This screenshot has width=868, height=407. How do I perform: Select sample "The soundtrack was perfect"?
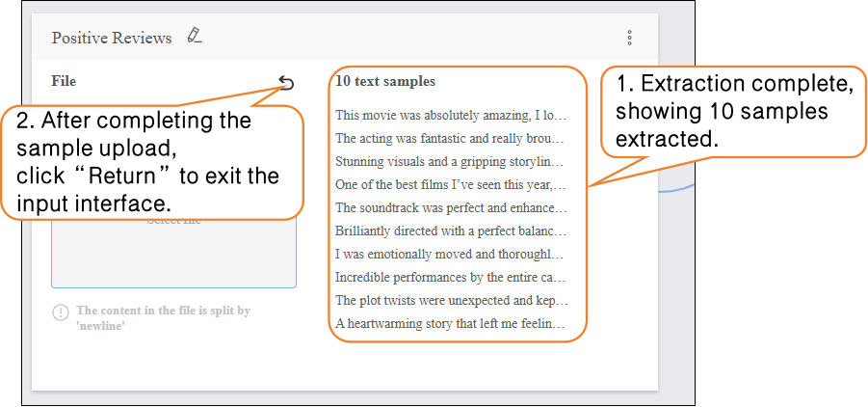[x=451, y=207]
